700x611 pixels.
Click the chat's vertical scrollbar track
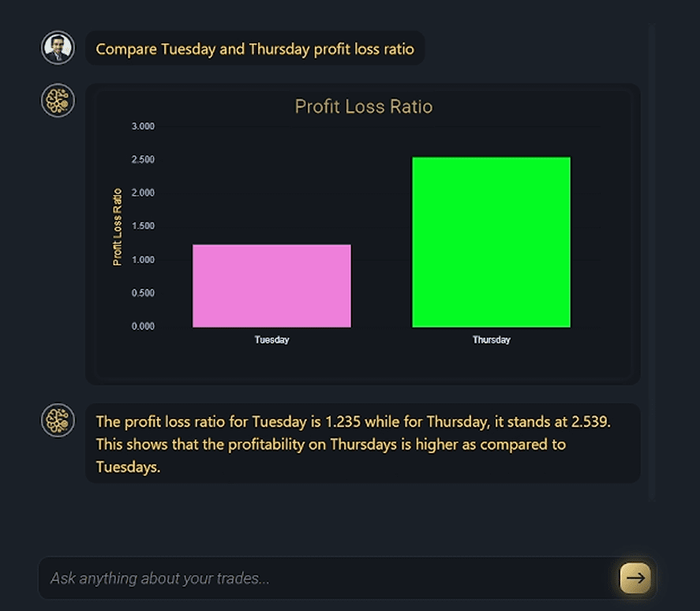[652, 261]
